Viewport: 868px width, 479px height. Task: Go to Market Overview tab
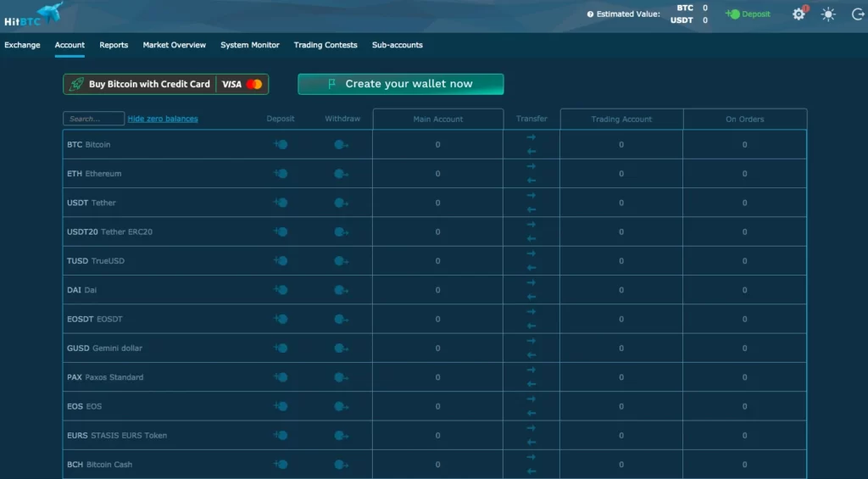[x=175, y=45]
